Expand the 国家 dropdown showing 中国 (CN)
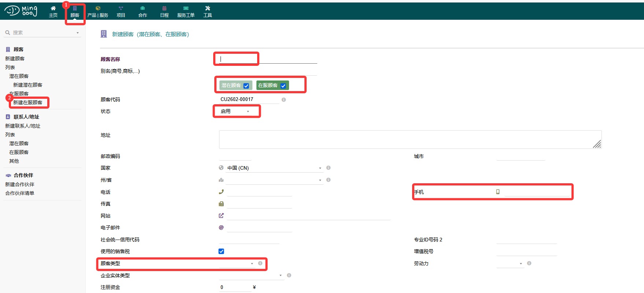The width and height of the screenshot is (644, 293). (x=274, y=168)
